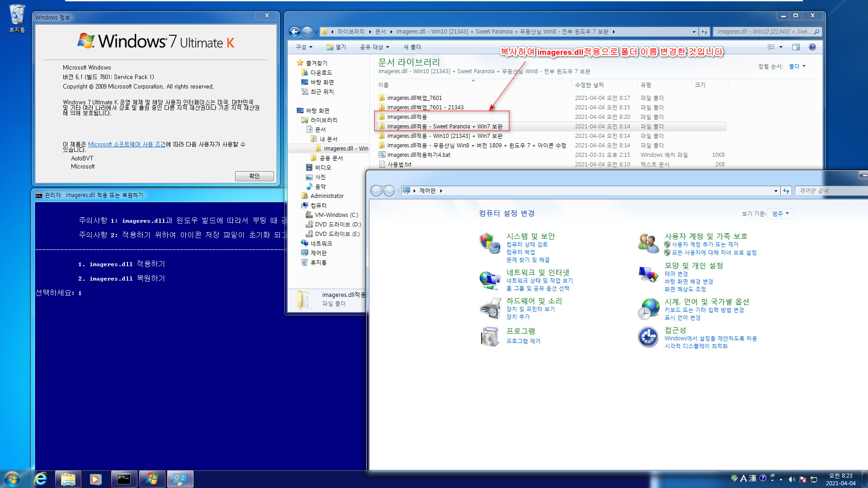Click the network tray icon
Screen dimensions: 868x488
tap(814, 479)
